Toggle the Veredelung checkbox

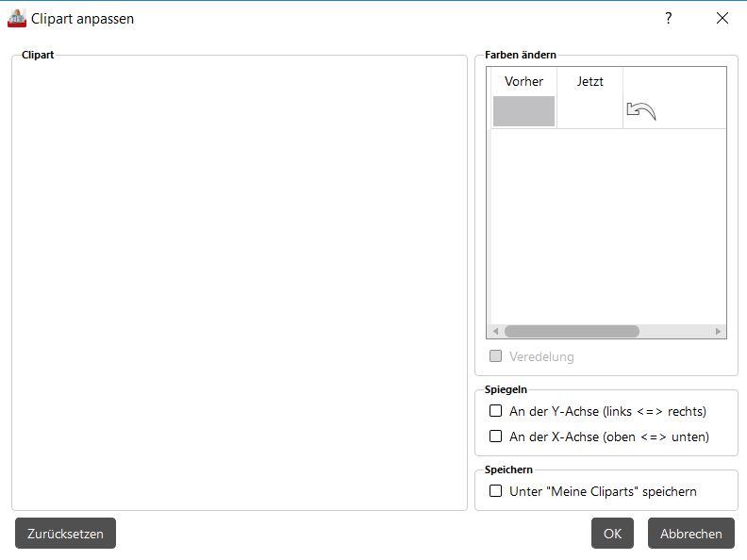495,356
